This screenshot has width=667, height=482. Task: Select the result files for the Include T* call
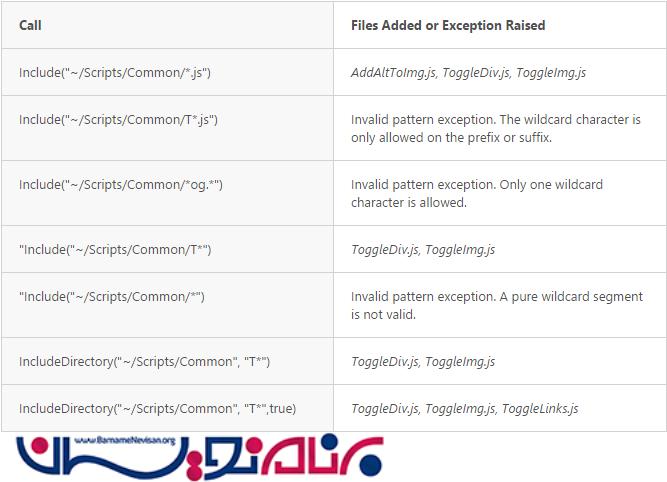point(423,249)
